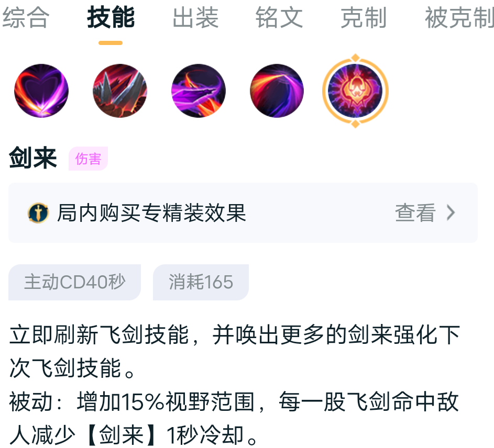The height and width of the screenshot is (448, 494).
Task: Click the pink 伤害 tag
Action: [x=88, y=159]
